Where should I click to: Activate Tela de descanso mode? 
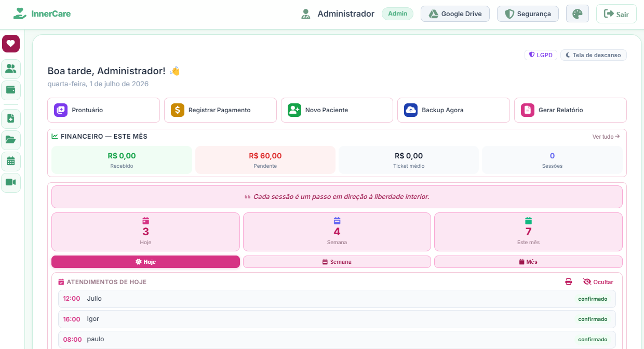594,55
